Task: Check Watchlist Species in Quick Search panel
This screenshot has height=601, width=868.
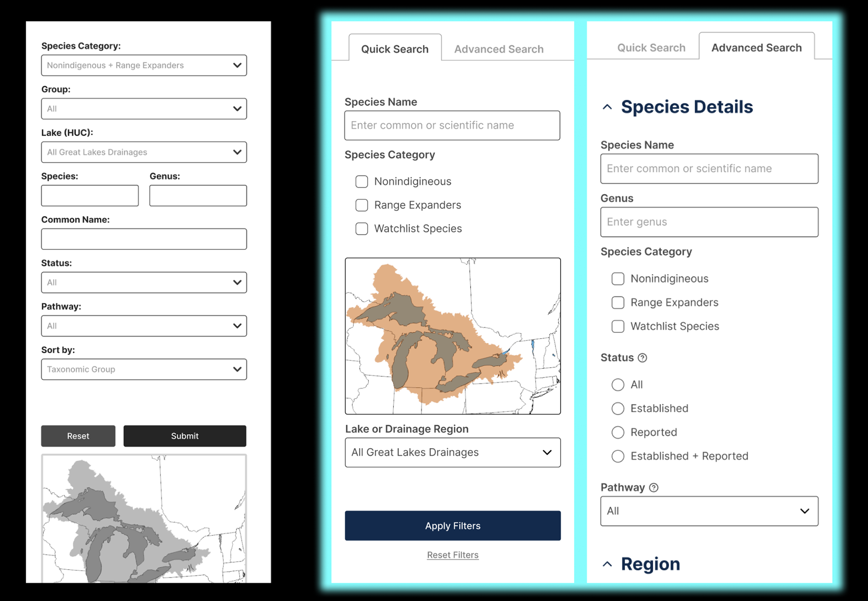Action: click(x=362, y=228)
